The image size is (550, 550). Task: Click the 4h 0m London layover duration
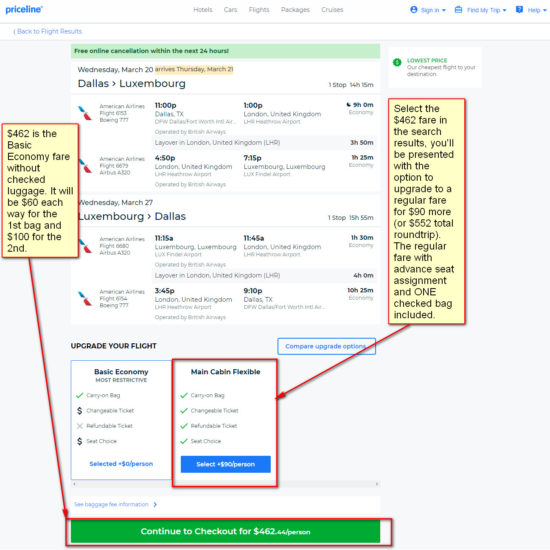[x=363, y=275]
